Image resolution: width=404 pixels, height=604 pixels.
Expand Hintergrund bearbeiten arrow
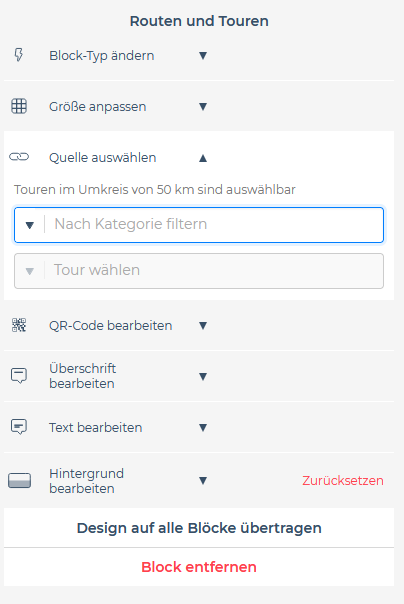[203, 480]
